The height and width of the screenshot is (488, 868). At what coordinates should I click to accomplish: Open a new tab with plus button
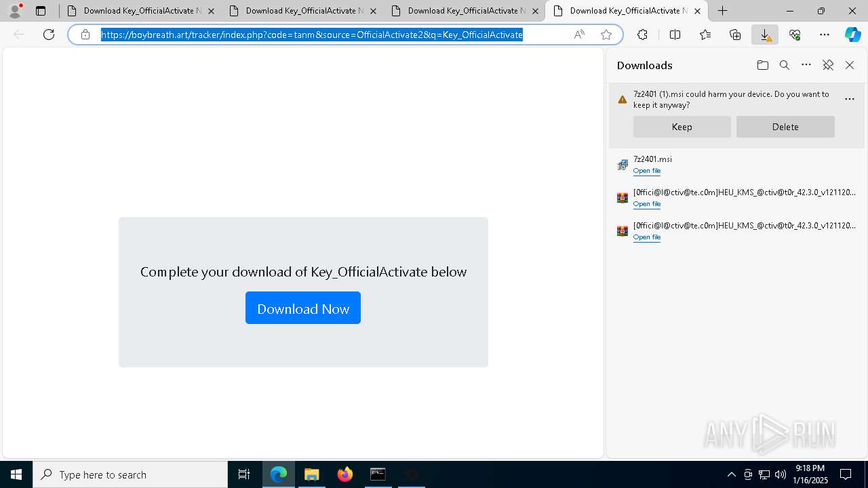click(x=723, y=11)
